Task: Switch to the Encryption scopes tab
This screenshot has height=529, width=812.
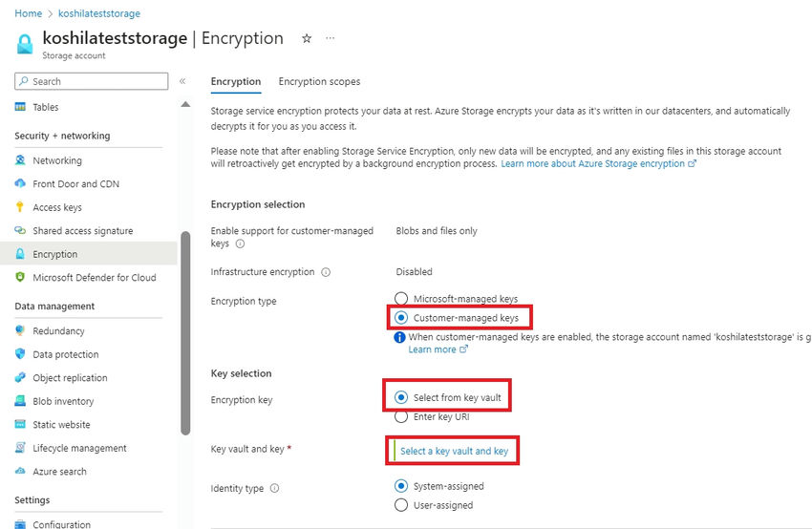Action: tap(319, 81)
